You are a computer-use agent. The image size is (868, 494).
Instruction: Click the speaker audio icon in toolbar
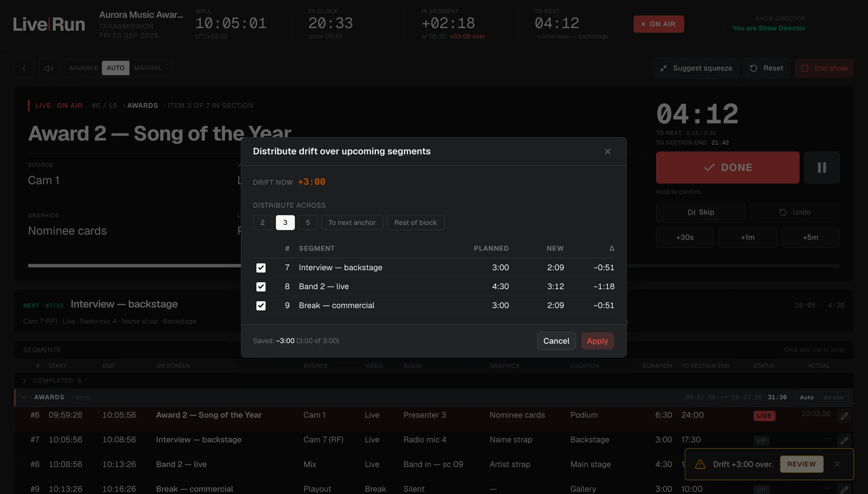coord(49,68)
